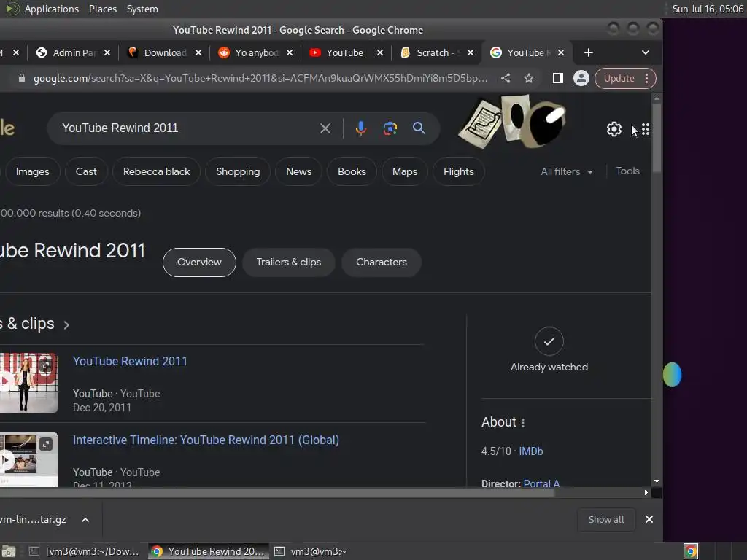Select the Flights filter chip
Image resolution: width=747 pixels, height=560 pixels.
pyautogui.click(x=459, y=172)
